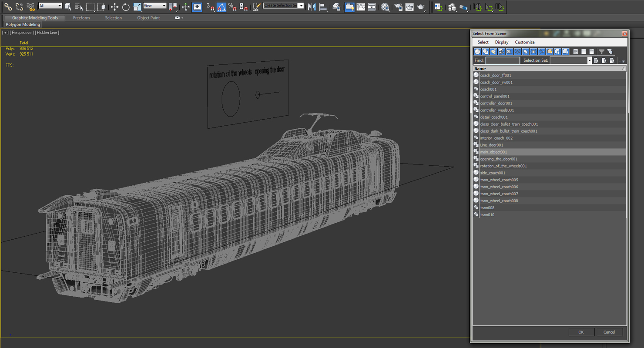Open Edit Named Selection Sets tool

[x=256, y=7]
